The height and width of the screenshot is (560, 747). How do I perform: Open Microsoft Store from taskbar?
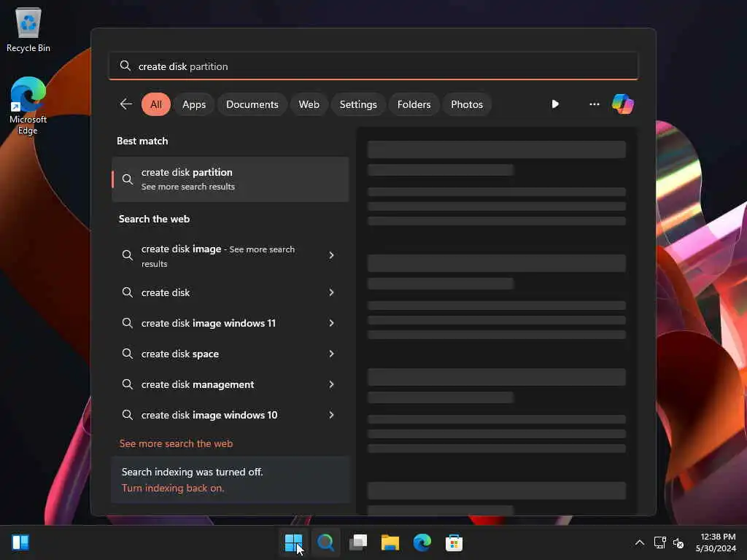coord(454,542)
